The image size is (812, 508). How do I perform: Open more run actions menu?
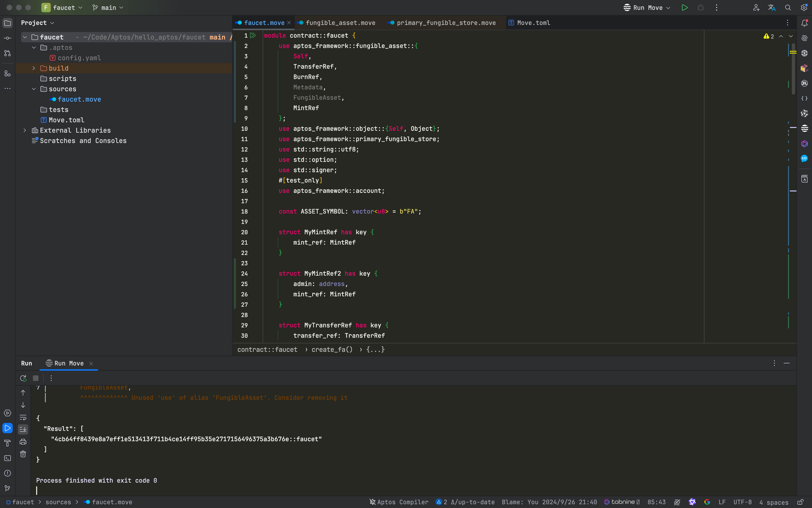click(x=716, y=7)
